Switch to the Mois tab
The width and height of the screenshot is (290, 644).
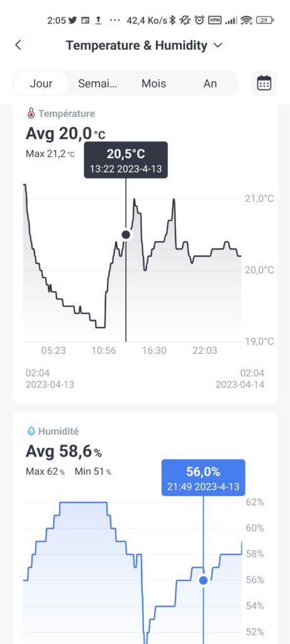pyautogui.click(x=154, y=84)
